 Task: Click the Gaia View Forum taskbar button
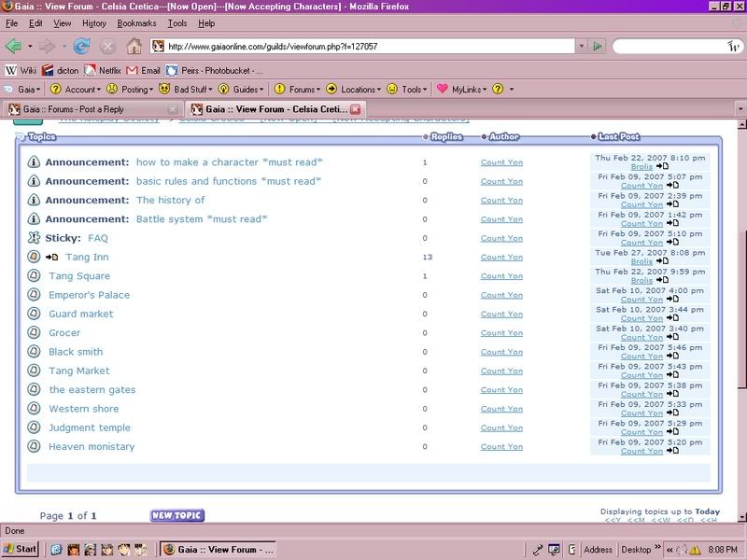coord(218,549)
